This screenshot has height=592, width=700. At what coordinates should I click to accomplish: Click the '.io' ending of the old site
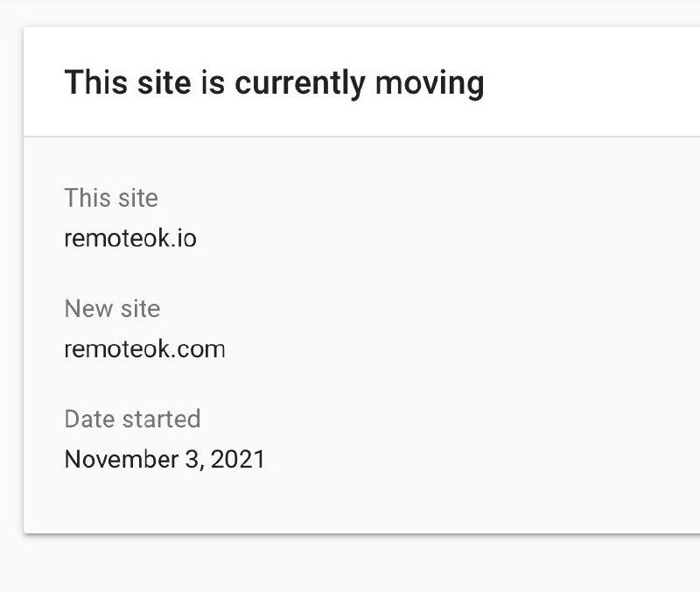[184, 238]
